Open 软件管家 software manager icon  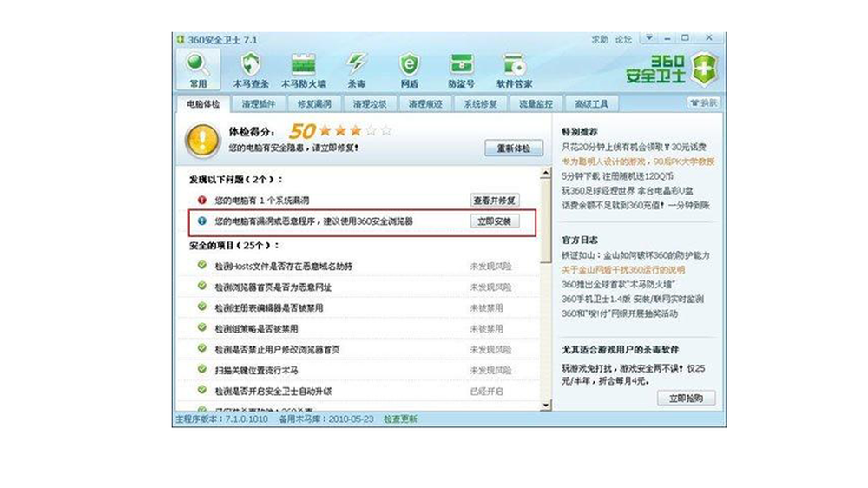coord(514,69)
